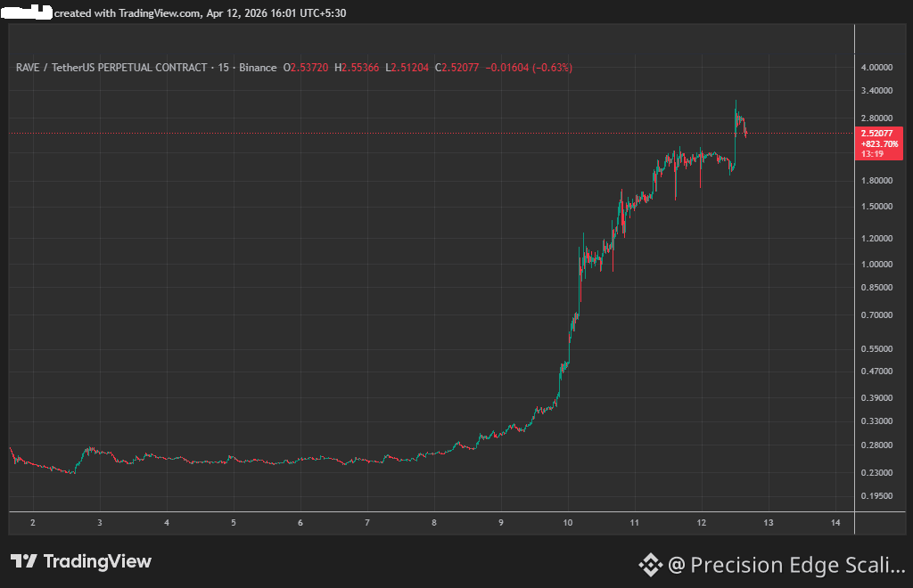
Task: Click the 0.28000 price axis label
Action: (877, 445)
